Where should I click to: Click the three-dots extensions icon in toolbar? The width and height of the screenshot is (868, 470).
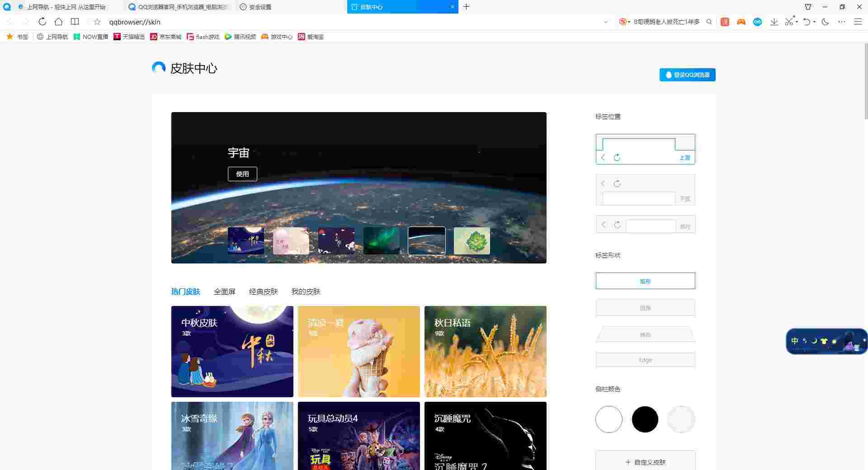click(x=841, y=22)
